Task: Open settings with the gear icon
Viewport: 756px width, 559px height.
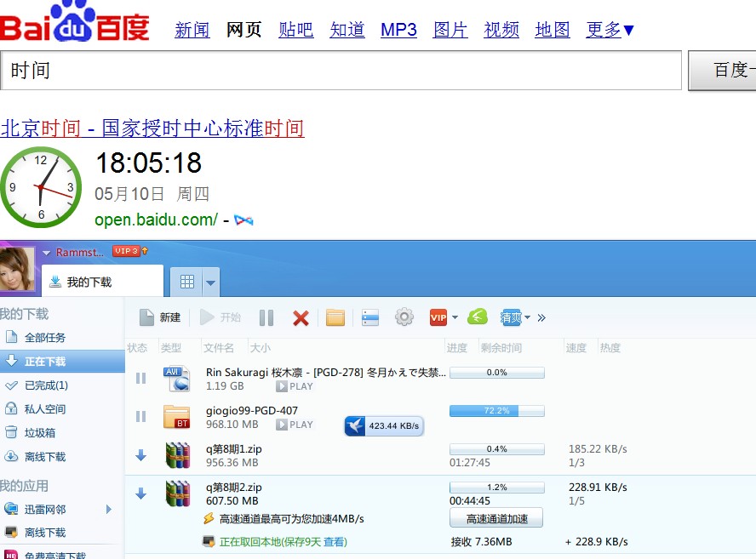Action: 404,317
